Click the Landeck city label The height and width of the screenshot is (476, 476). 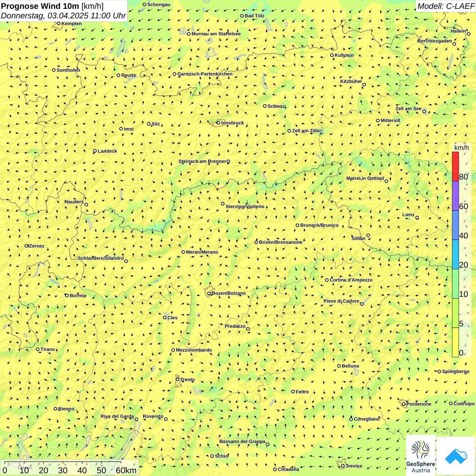107,151
